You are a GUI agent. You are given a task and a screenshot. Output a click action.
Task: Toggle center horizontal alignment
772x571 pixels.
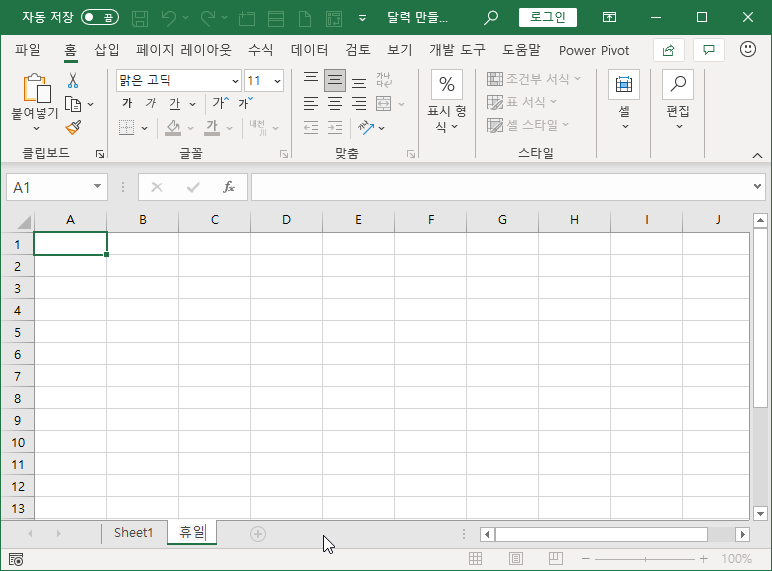pyautogui.click(x=335, y=103)
